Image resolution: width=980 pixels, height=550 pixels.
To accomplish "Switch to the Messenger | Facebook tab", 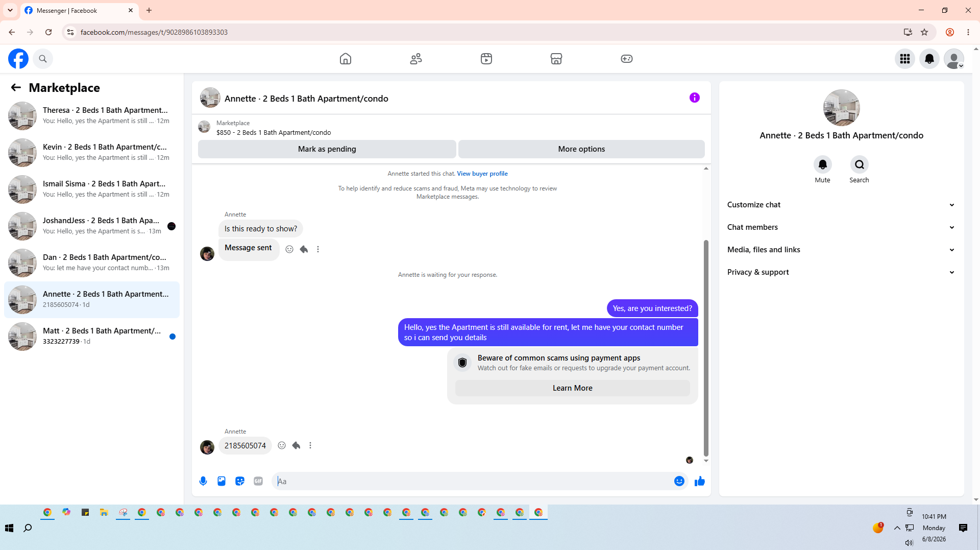I will [79, 10].
